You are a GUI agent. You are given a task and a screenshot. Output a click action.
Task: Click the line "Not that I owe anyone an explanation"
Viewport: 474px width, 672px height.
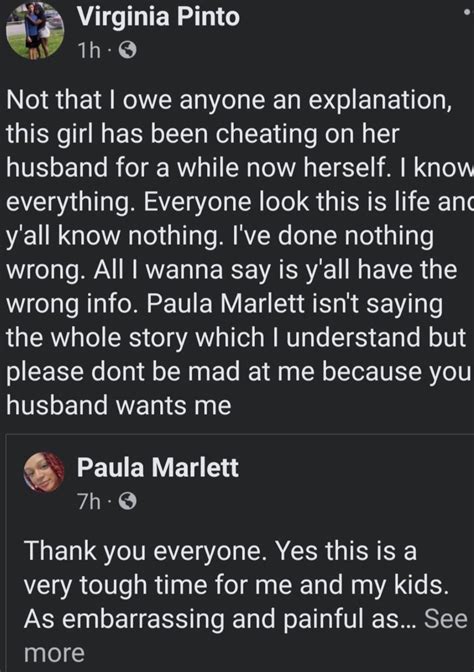tap(229, 101)
